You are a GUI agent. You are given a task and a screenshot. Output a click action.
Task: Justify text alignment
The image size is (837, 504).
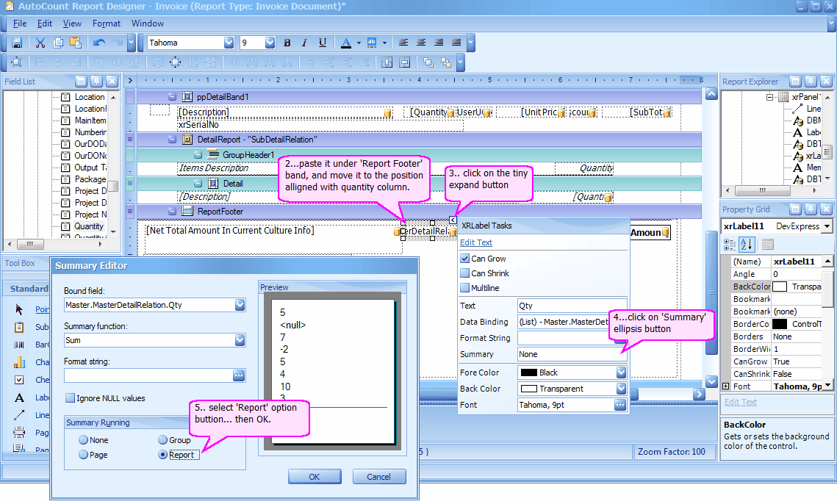tap(456, 43)
